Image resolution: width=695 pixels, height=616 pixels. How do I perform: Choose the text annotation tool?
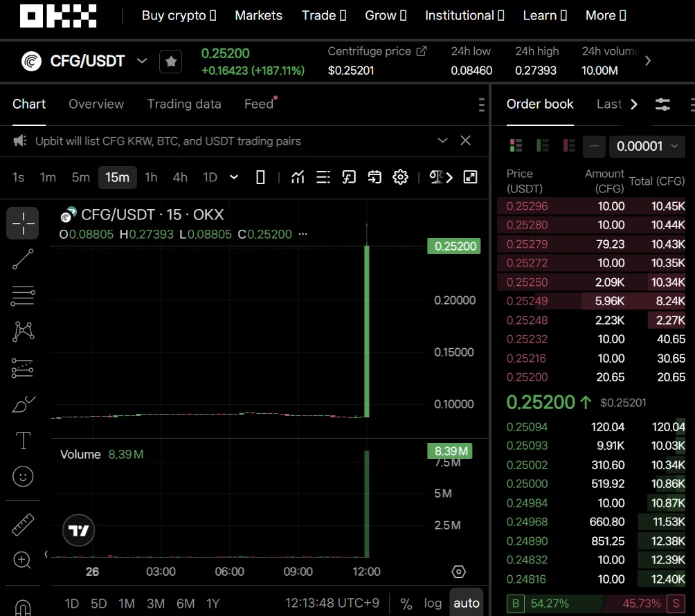click(23, 440)
